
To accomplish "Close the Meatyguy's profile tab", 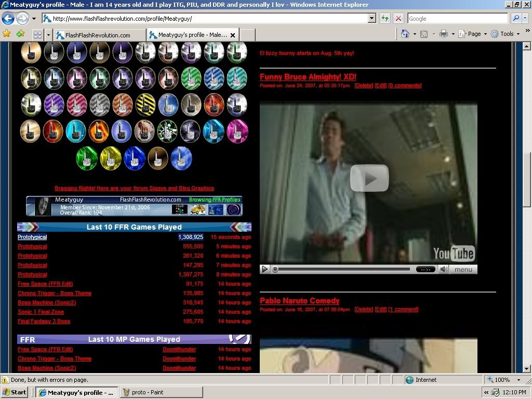I will pos(233,35).
